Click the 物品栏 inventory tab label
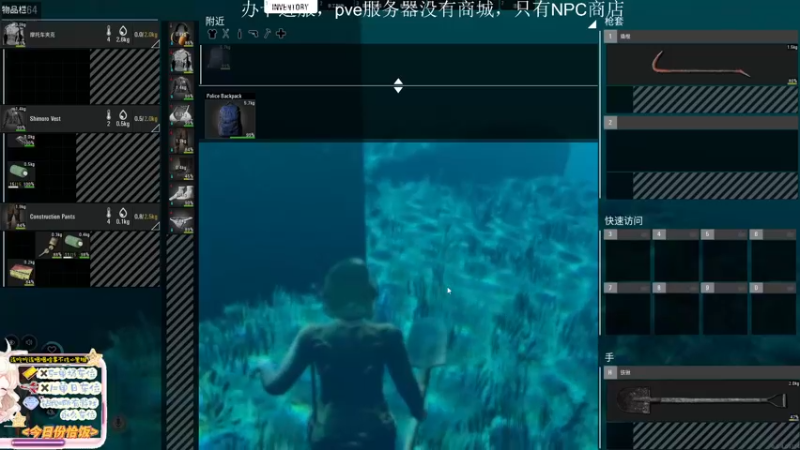 click(13, 10)
